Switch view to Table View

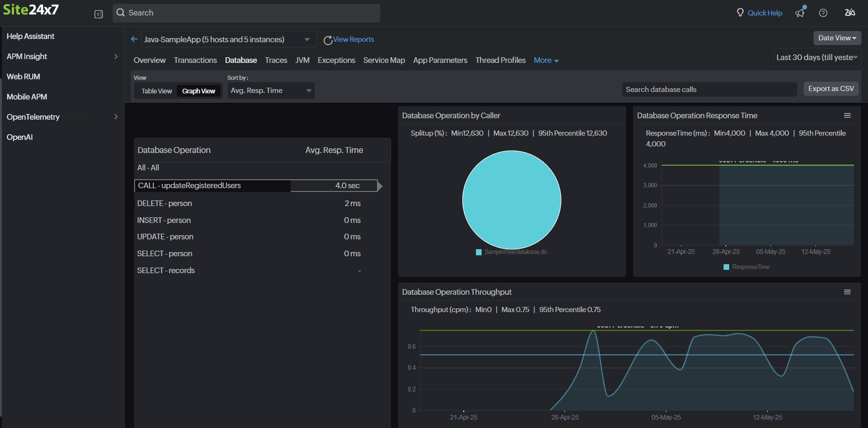156,91
